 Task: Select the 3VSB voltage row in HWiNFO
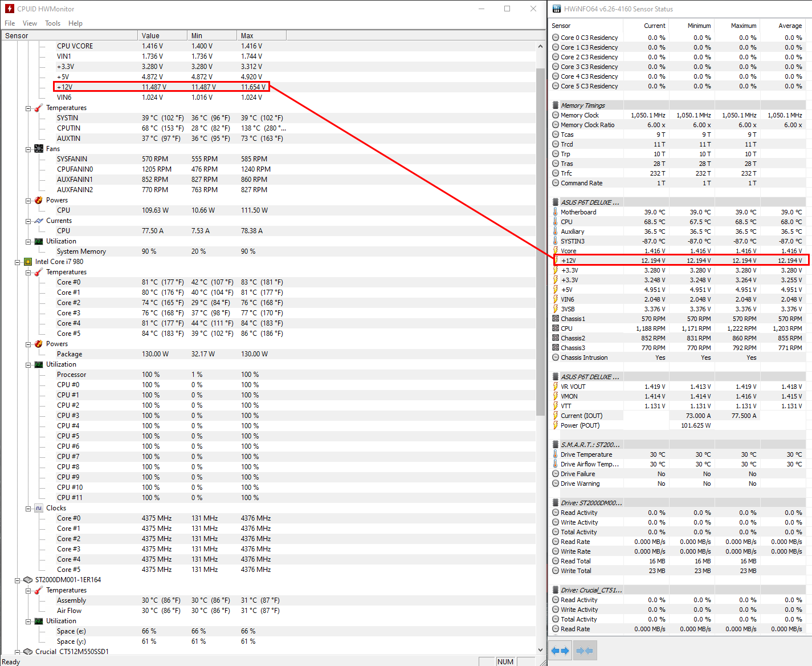tap(678, 309)
